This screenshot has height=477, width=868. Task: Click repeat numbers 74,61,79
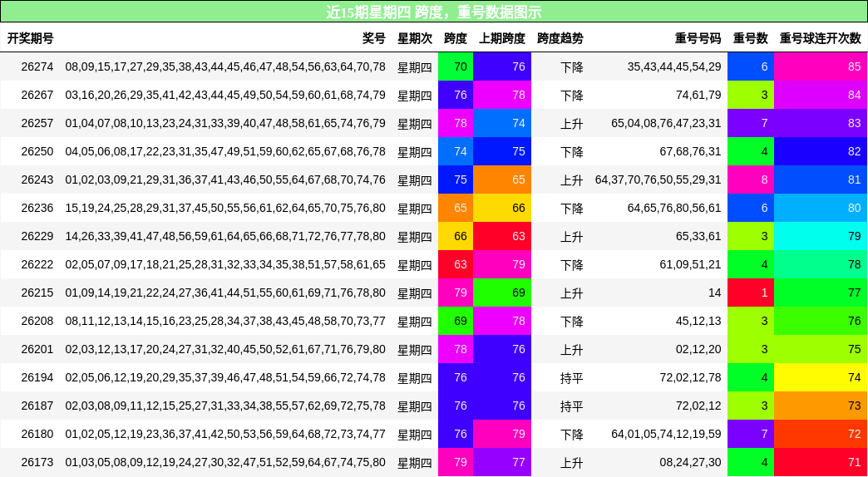tap(698, 96)
